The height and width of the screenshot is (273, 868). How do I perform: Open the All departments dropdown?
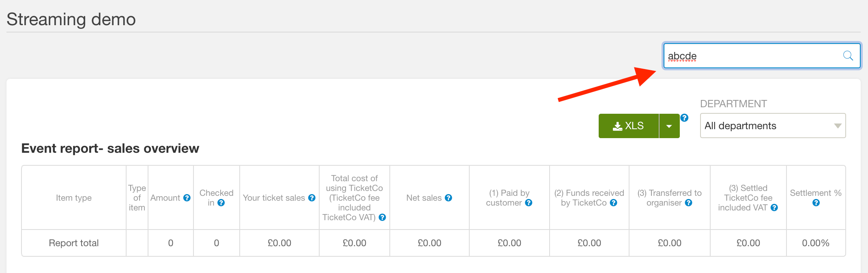(773, 126)
